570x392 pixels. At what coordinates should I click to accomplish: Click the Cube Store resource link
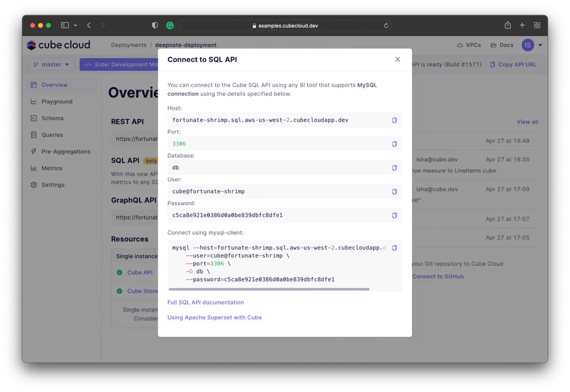point(142,291)
